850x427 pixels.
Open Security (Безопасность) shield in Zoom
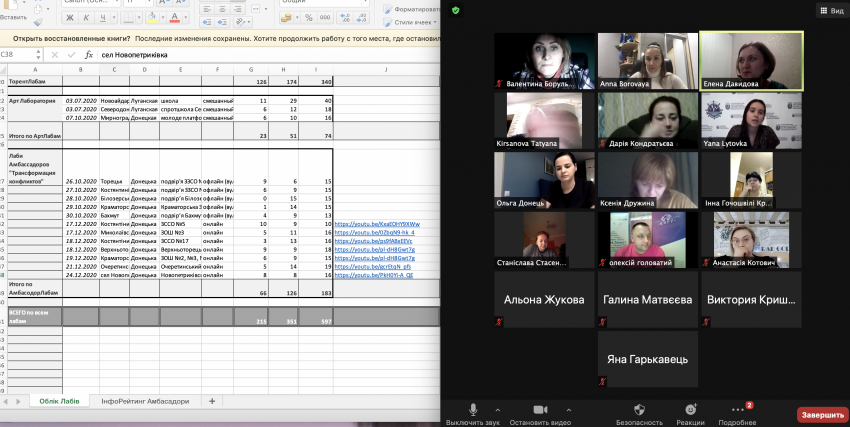639,415
